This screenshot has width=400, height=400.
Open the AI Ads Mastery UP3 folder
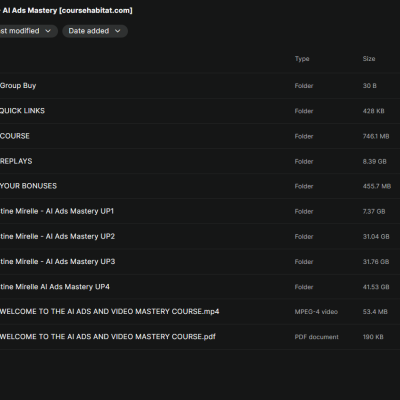[x=58, y=262]
